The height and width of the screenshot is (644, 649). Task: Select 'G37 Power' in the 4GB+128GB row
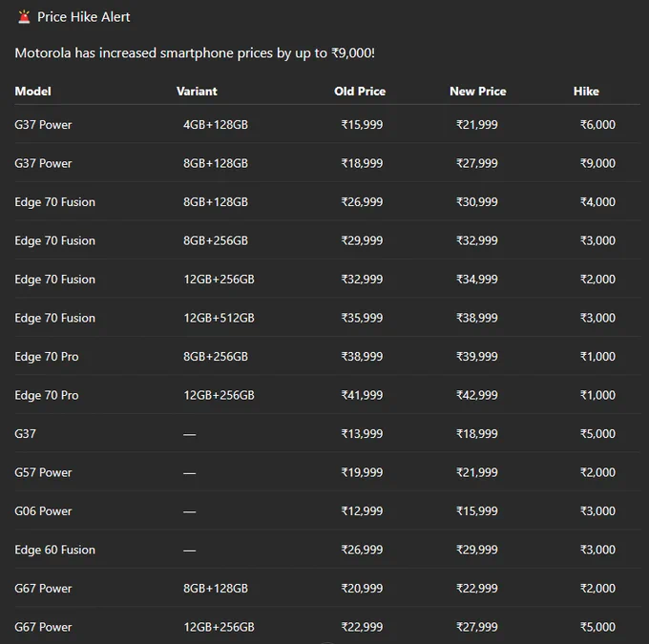[x=43, y=125]
